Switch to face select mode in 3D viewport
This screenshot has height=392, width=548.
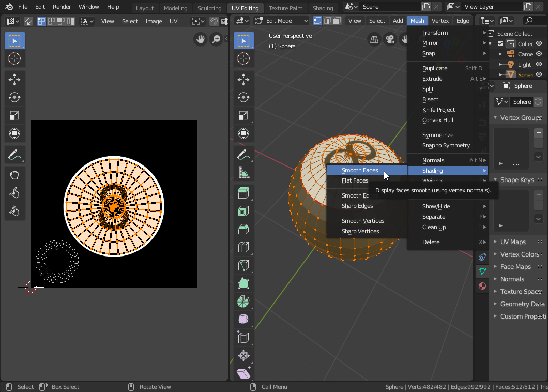coord(337,21)
